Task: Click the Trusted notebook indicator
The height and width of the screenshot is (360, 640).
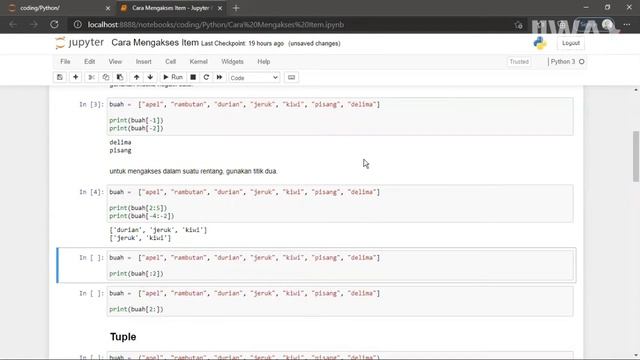Action: coord(519,62)
